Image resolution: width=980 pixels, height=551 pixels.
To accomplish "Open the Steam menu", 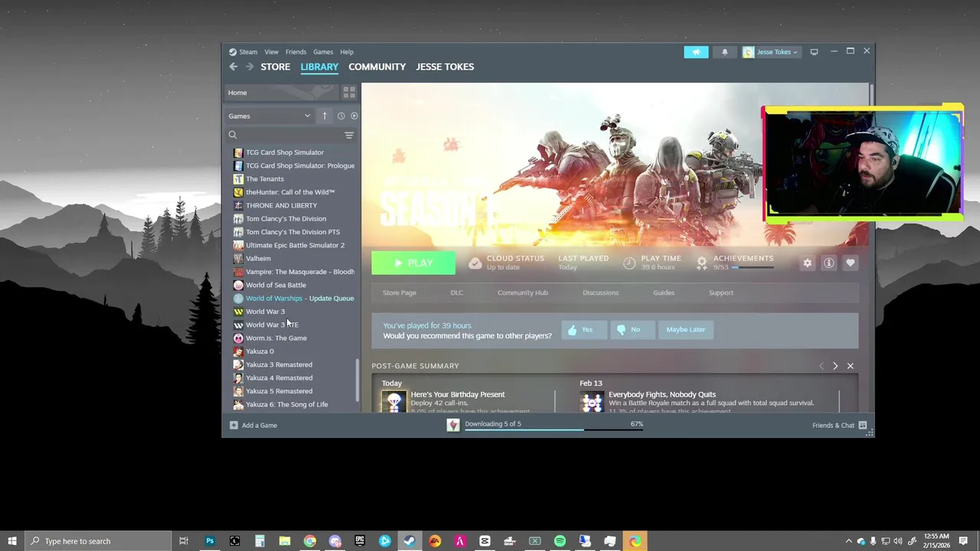I will coord(243,52).
